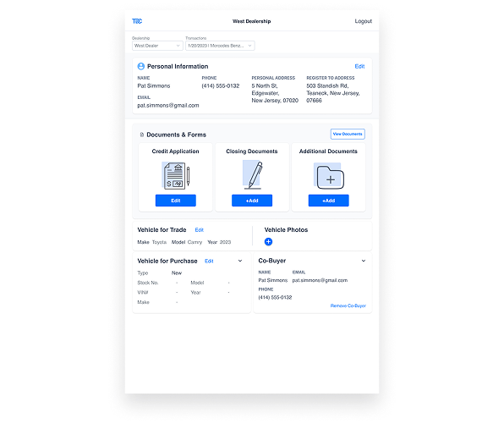The width and height of the screenshot is (504, 424).
Task: Collapse the Co-Buyer section chevron
Action: click(x=364, y=261)
